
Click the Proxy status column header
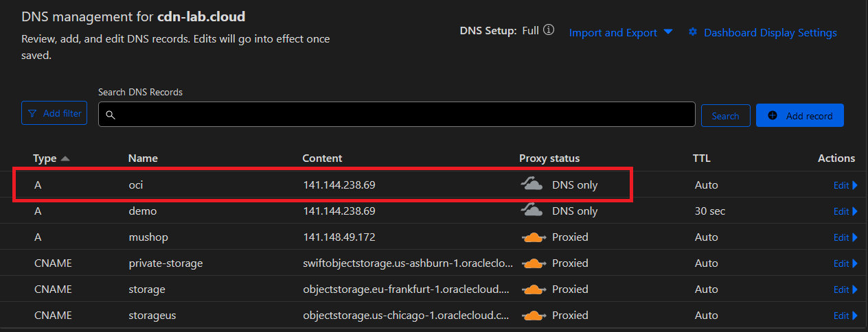click(x=549, y=158)
